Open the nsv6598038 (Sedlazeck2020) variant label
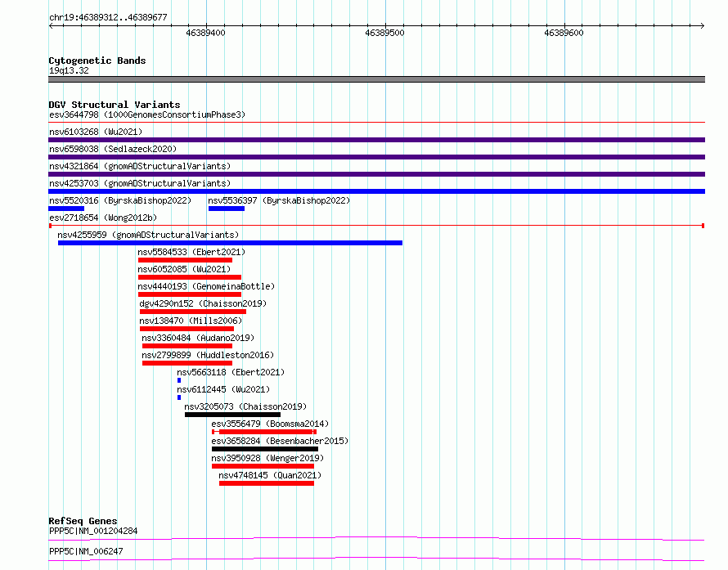728x570 pixels. coord(113,149)
